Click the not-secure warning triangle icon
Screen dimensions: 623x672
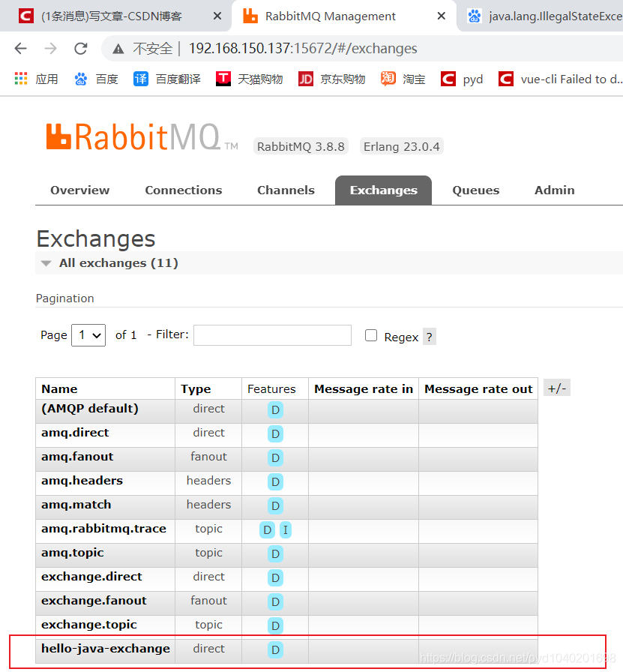tap(118, 49)
